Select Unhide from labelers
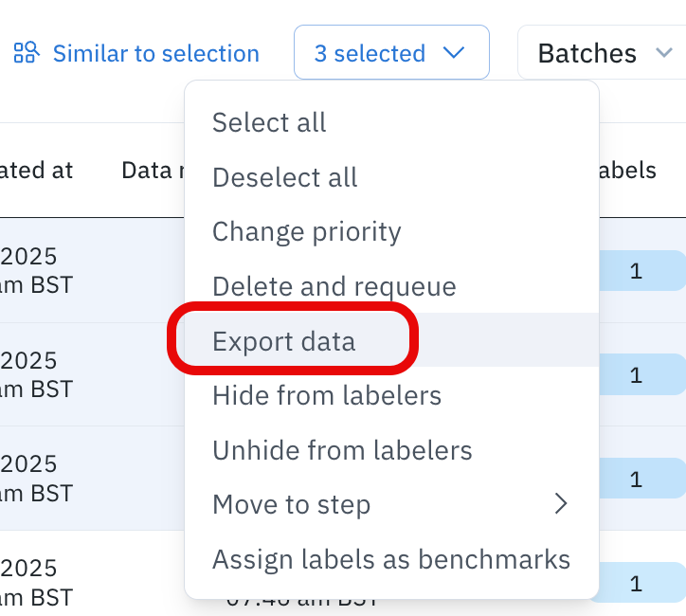Viewport: 686px width, 616px height. pyautogui.click(x=342, y=450)
